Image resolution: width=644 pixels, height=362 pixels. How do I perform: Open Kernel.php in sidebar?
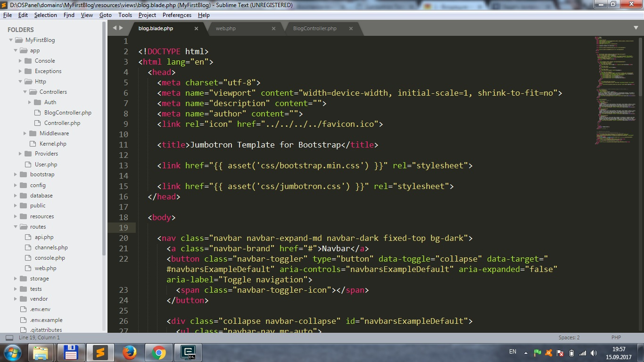(53, 144)
